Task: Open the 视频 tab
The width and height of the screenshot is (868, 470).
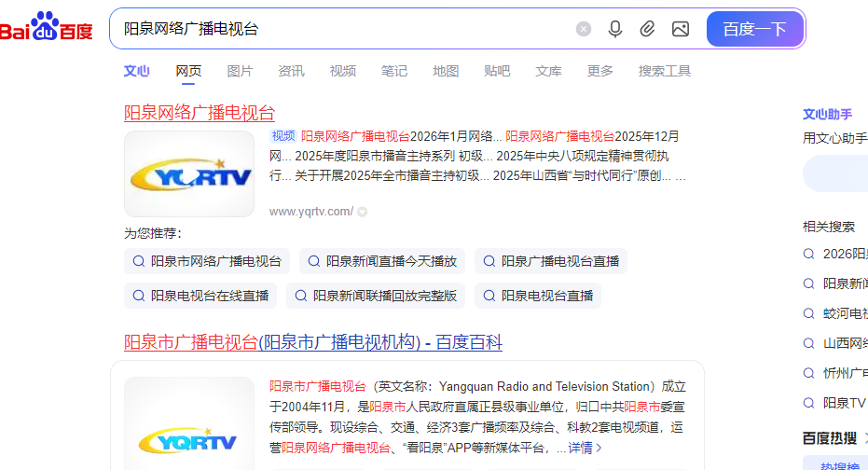Action: coord(342,71)
